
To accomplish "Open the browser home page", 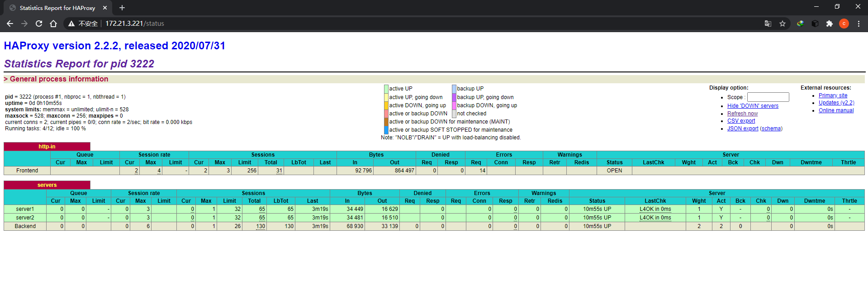I will pos(53,24).
